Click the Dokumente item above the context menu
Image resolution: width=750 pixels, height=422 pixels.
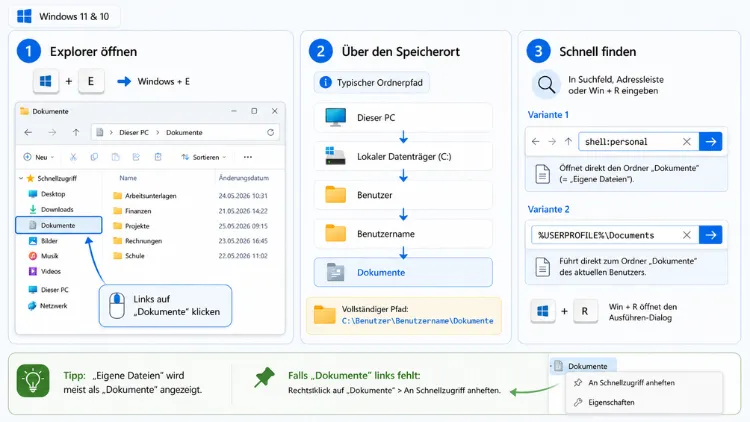(x=583, y=366)
